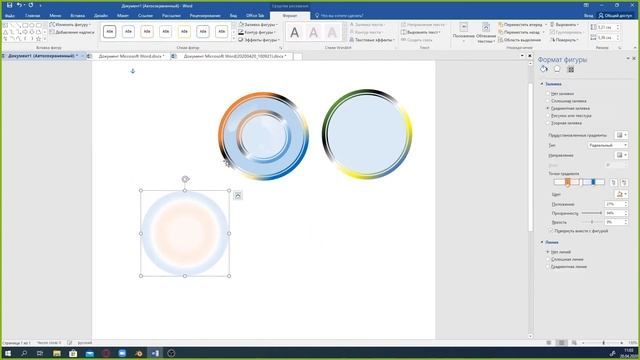The width and height of the screenshot is (640, 360).
Task: Open taskbar search icon
Action: 24,353
